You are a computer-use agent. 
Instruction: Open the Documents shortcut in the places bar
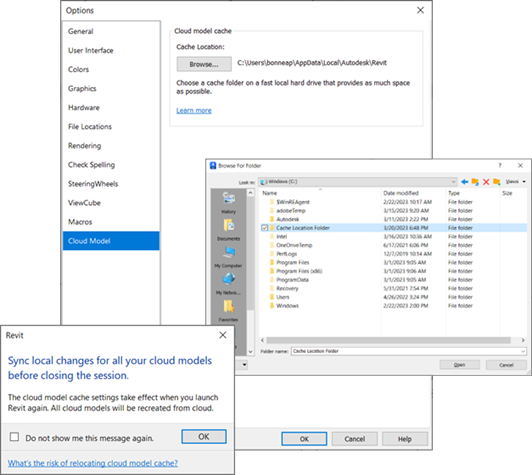pyautogui.click(x=228, y=230)
